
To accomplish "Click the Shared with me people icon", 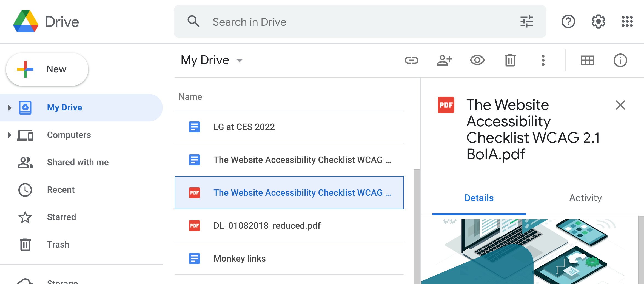I will [25, 162].
